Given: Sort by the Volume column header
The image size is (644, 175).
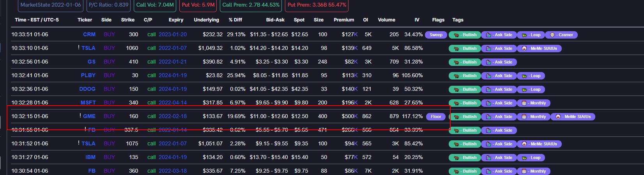Looking at the screenshot, I should tap(386, 20).
